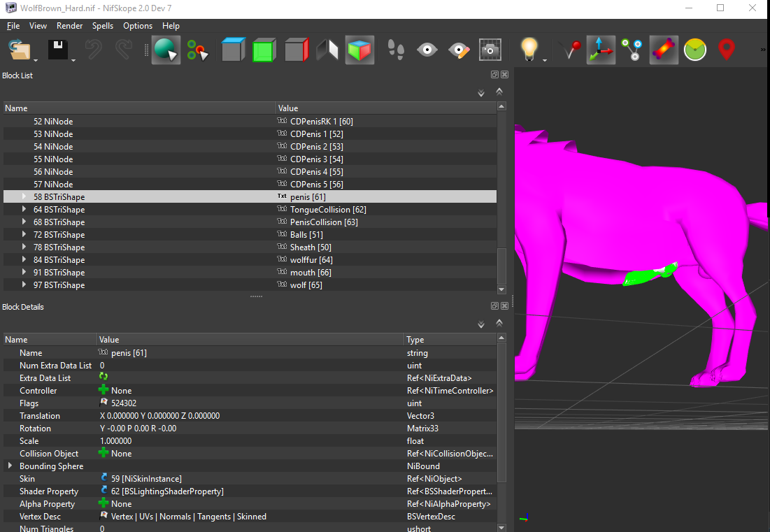770x532 pixels.
Task: Expand the 64 BSTriShape TongueCollision row
Action: click(x=24, y=210)
